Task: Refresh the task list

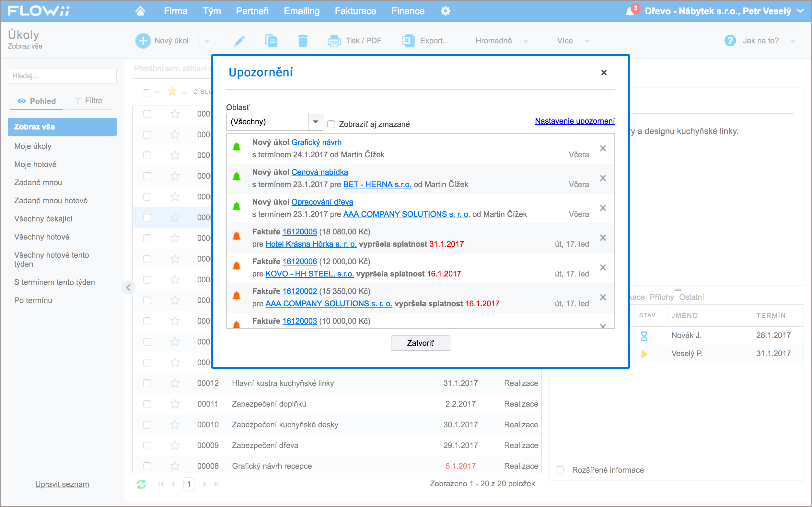Action: point(141,484)
